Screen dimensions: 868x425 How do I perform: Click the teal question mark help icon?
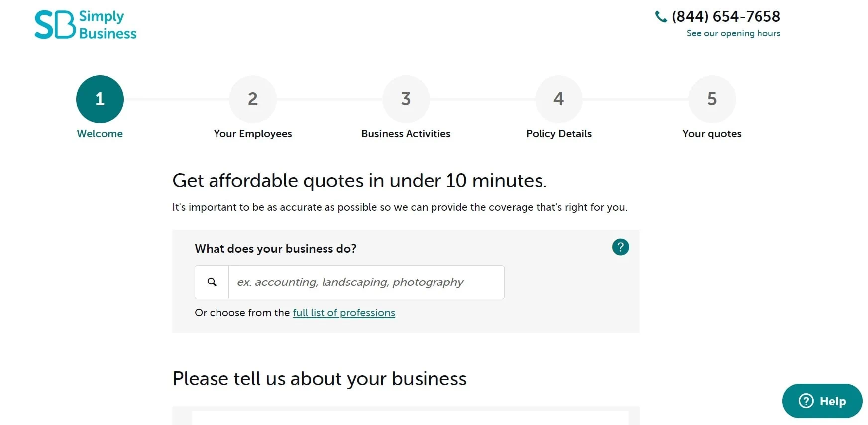[620, 247]
